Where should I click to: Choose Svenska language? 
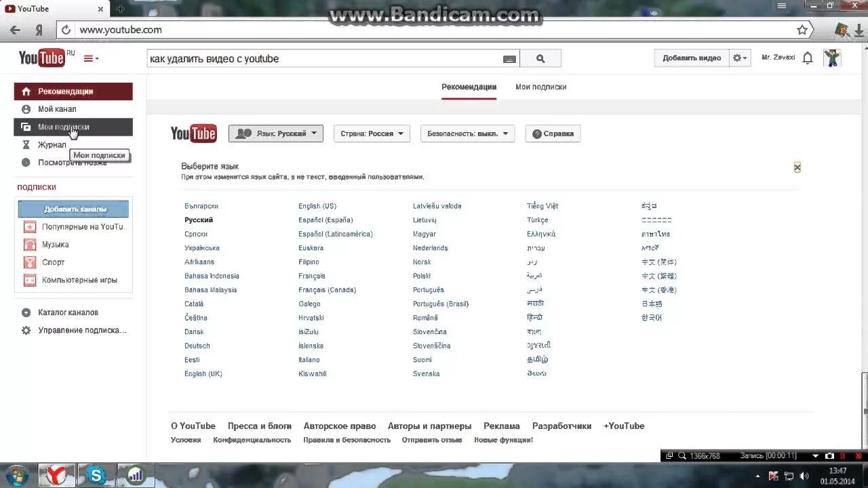click(427, 374)
